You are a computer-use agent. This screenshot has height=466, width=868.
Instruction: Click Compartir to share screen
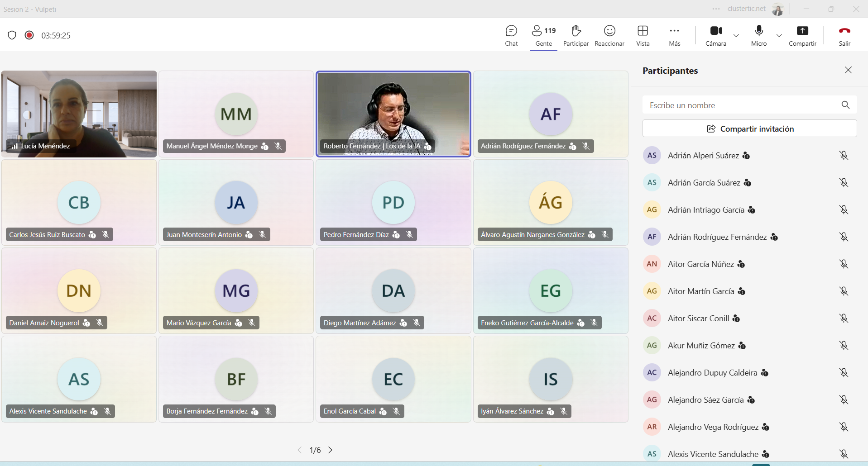click(802, 35)
